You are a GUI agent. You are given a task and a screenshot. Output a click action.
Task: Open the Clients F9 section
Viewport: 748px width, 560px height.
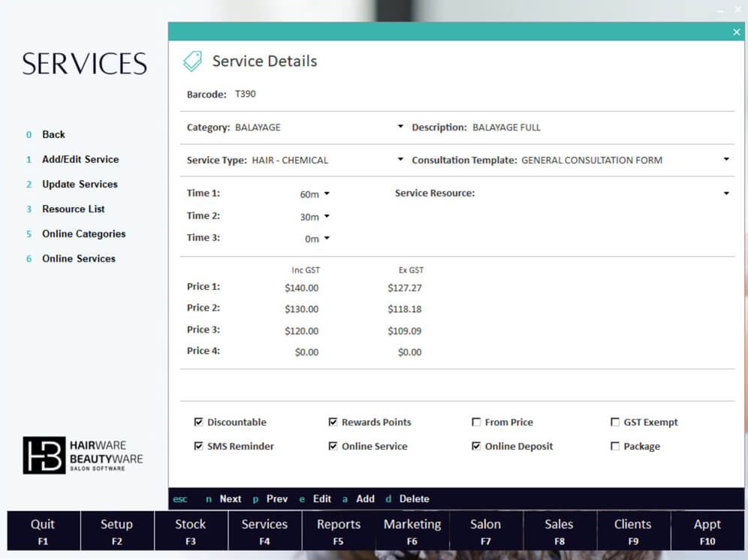[633, 531]
